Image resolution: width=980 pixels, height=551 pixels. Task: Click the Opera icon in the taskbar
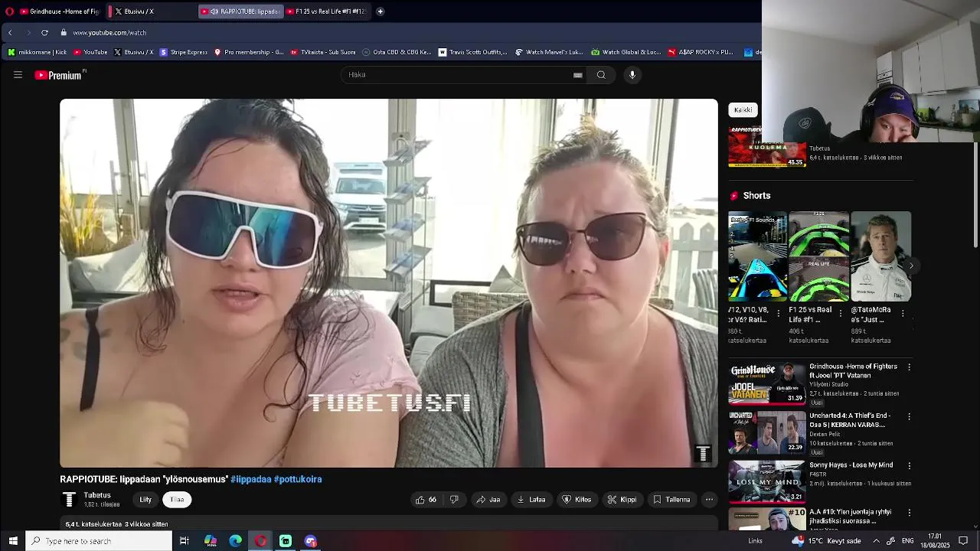coord(260,541)
